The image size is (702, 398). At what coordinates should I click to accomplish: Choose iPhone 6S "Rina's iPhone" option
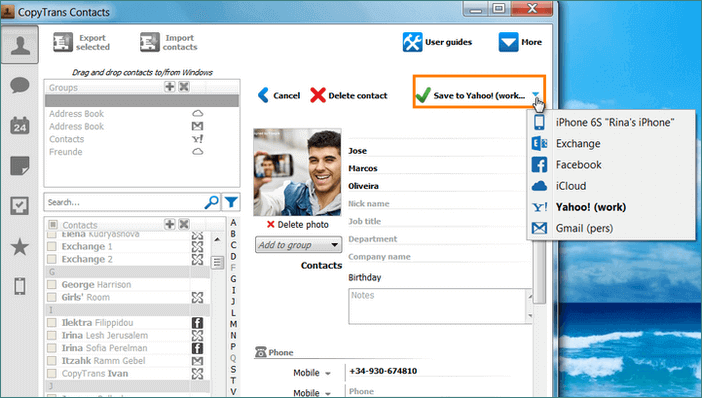pyautogui.click(x=612, y=122)
